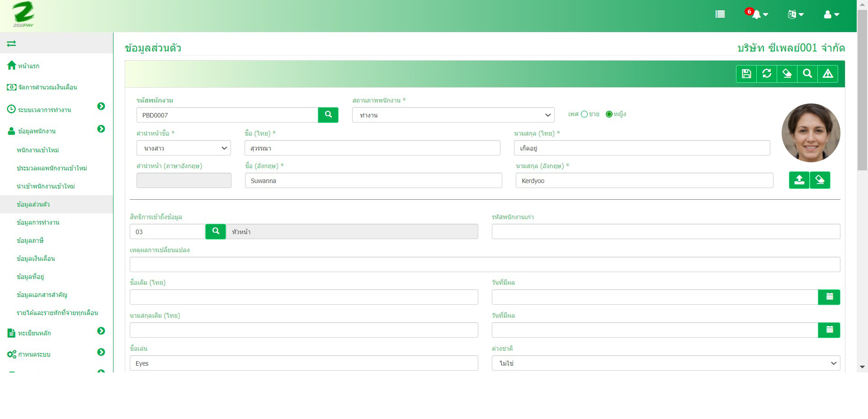Click the nickname field containing Eyes
The width and height of the screenshot is (868, 419).
[x=304, y=363]
